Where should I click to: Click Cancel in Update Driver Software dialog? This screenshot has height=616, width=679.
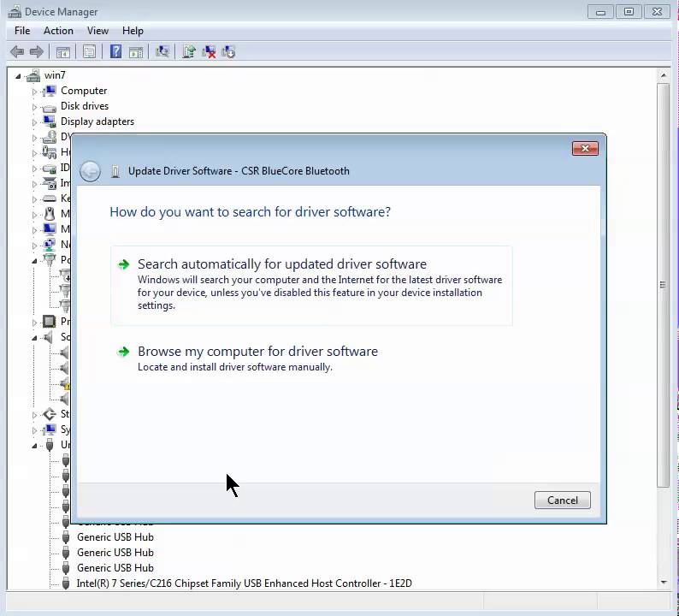pyautogui.click(x=562, y=500)
